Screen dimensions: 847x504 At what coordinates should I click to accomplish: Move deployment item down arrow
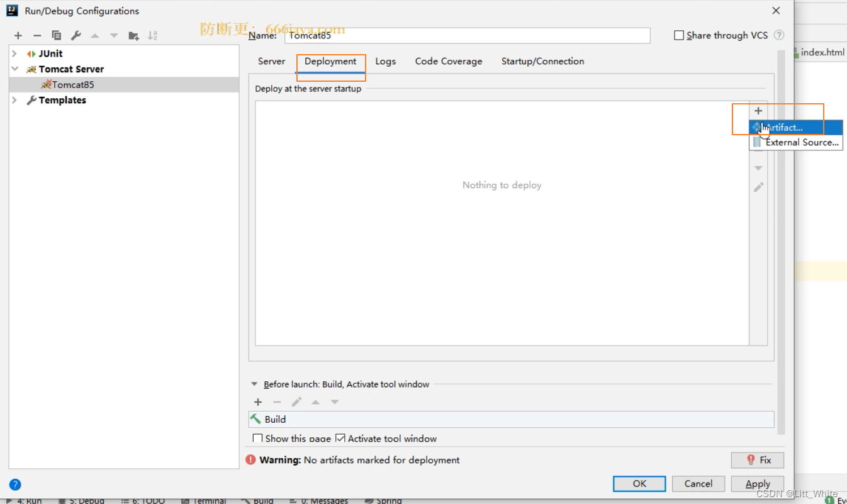coord(758,168)
